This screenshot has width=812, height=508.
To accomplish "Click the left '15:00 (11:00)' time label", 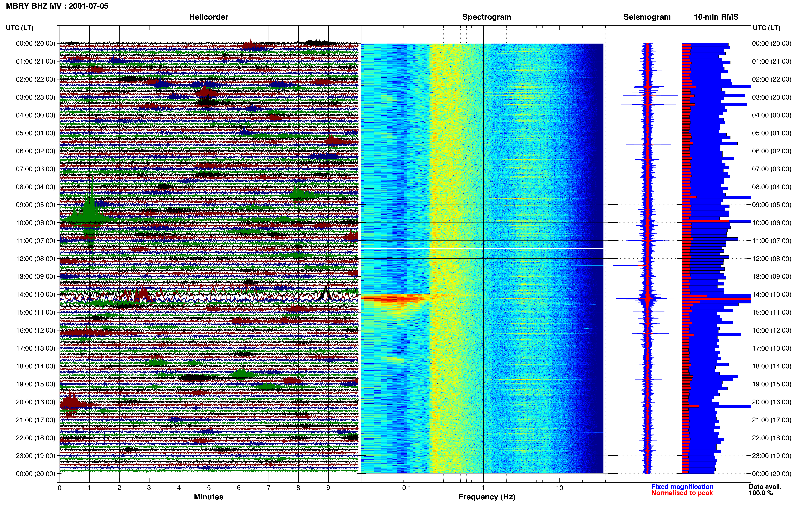I will coord(36,312).
